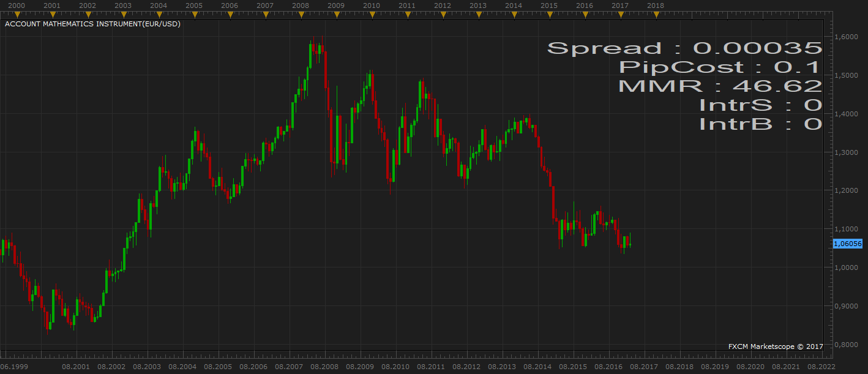The width and height of the screenshot is (868, 374).
Task: Click the 2007 year marker triangle
Action: [265, 15]
